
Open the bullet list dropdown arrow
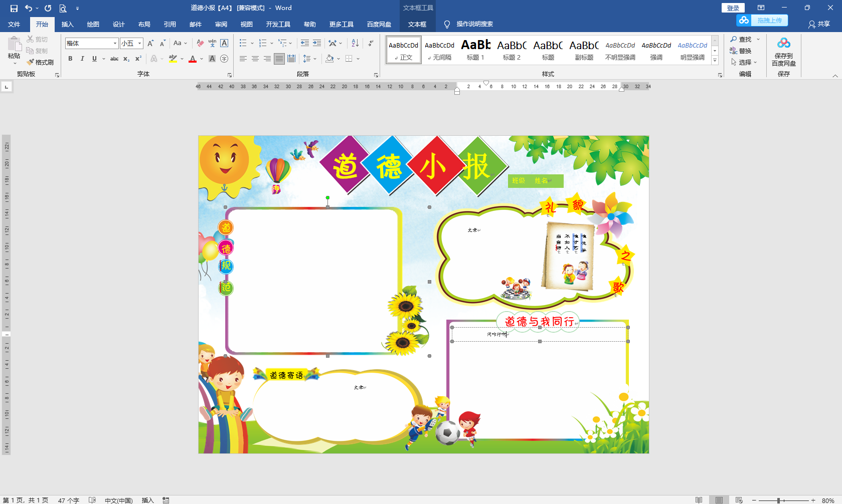point(252,43)
